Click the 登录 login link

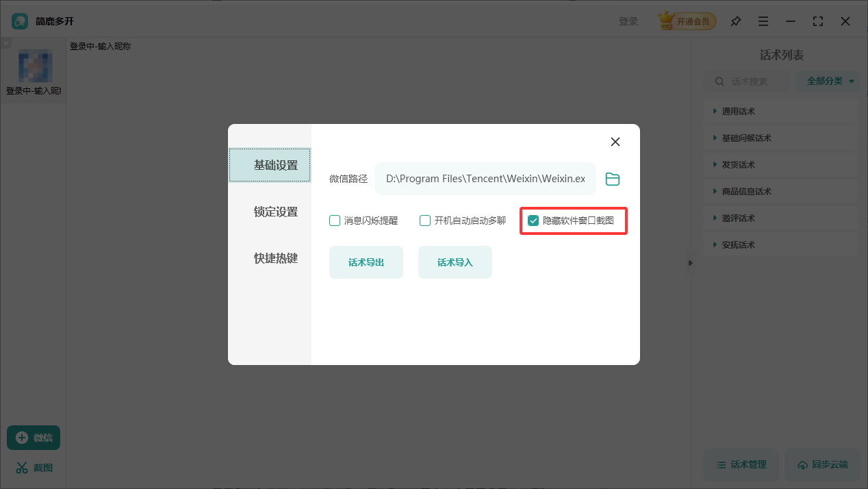pos(628,21)
